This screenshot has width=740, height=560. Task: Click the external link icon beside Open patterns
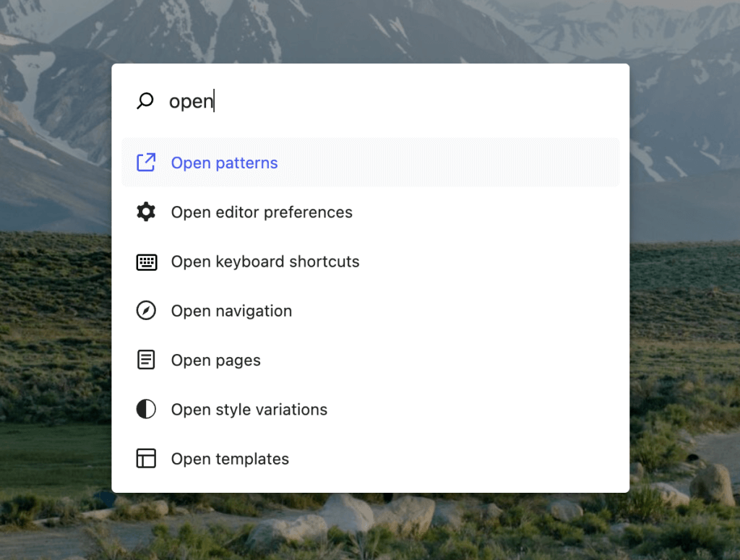146,163
